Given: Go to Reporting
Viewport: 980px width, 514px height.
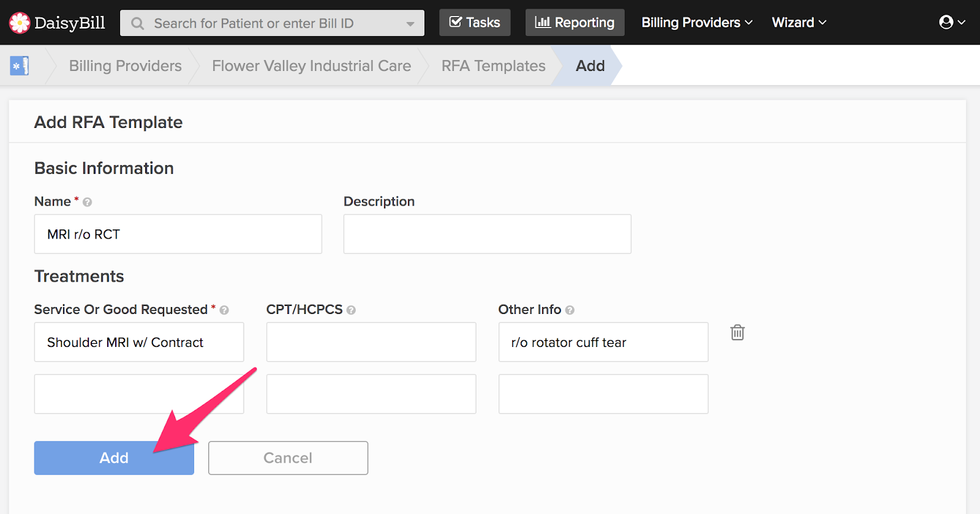Looking at the screenshot, I should coord(575,23).
